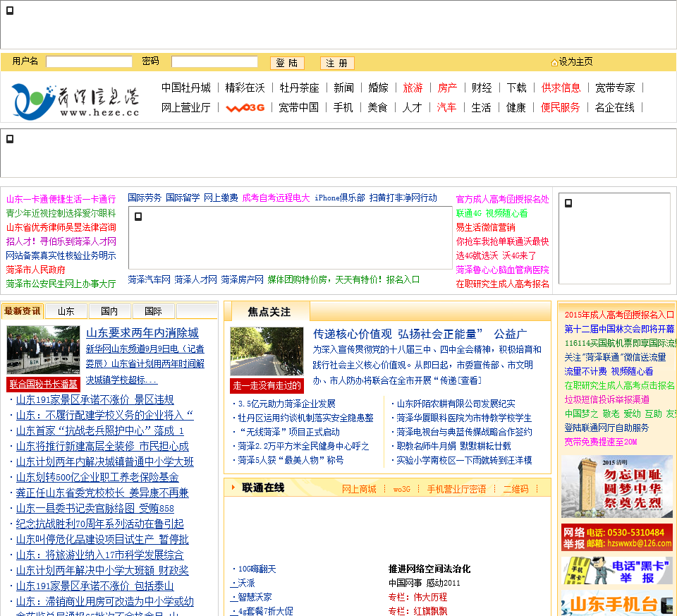Image resolution: width=677 pixels, height=616 pixels.
Task: Open 山东一县委书记卖官脉络图 link
Action: point(95,509)
